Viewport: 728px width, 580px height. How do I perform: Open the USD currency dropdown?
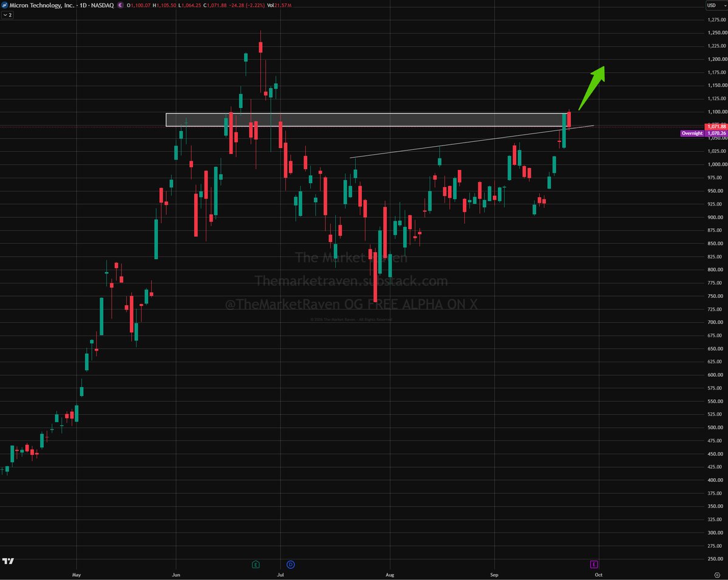716,5
